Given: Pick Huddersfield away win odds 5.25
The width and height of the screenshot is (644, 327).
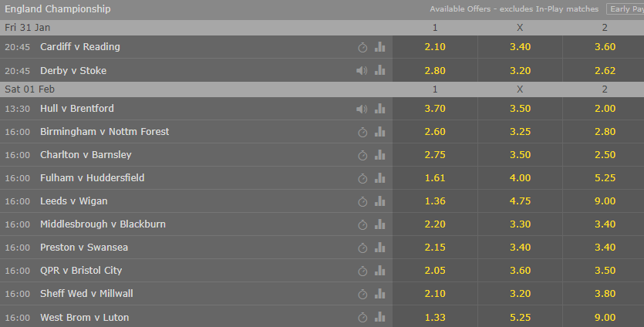Looking at the screenshot, I should [x=605, y=178].
